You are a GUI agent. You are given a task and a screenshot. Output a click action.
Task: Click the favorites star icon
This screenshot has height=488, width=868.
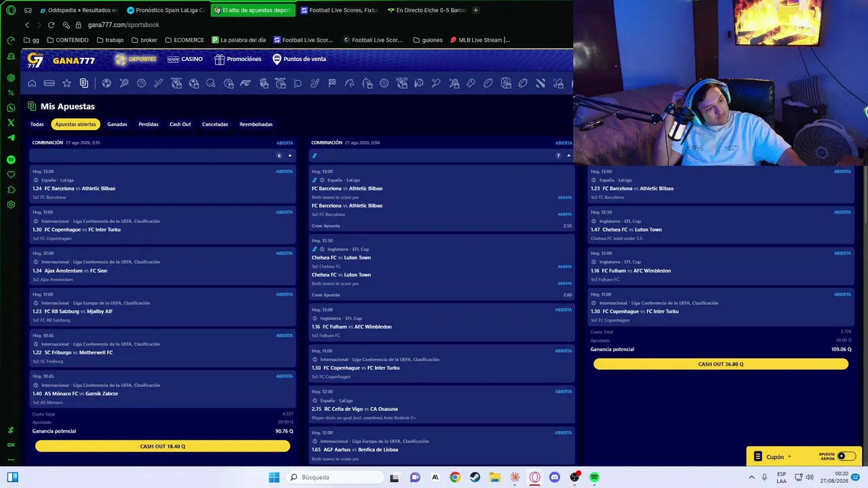(x=66, y=83)
